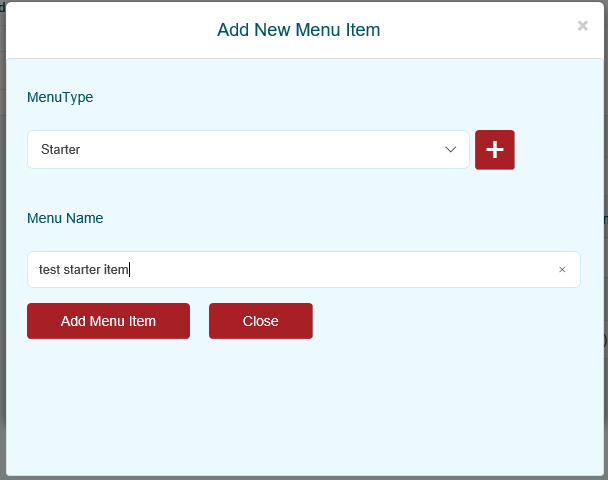
Task: Focus the Menu Name input field
Action: tap(340, 269)
